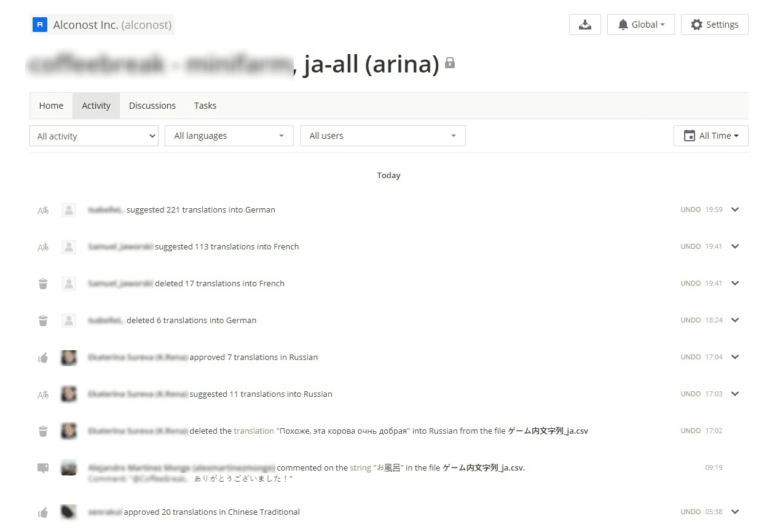Open the All activity filter dropdown
This screenshot has width=783, height=532.
[x=93, y=136]
